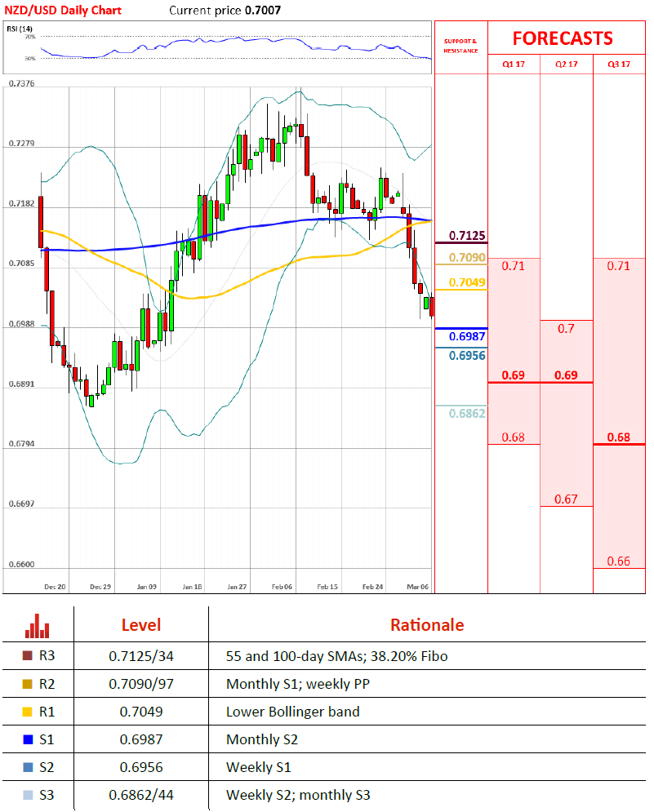Image resolution: width=654 pixels, height=812 pixels.
Task: Select the Q1 17 forecast column header
Action: click(514, 64)
